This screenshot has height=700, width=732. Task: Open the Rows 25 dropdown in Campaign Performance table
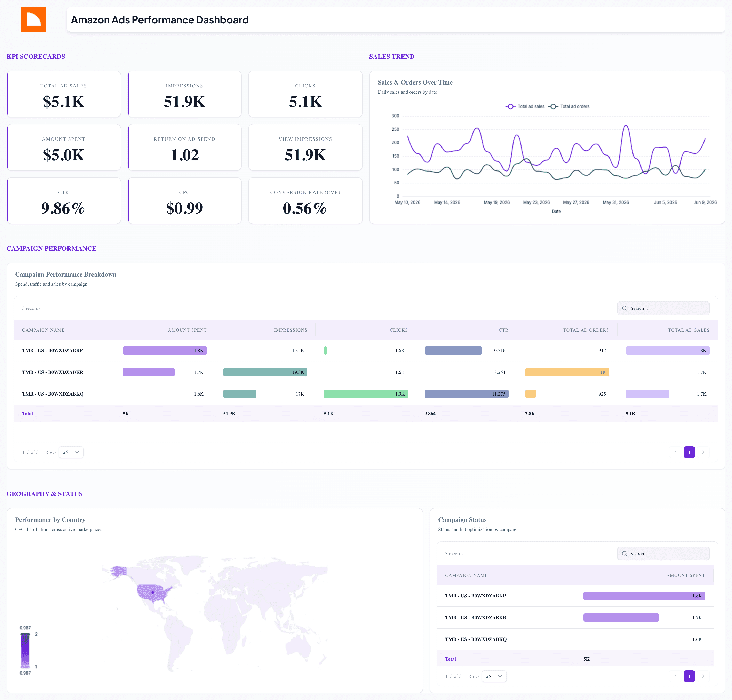[71, 452]
